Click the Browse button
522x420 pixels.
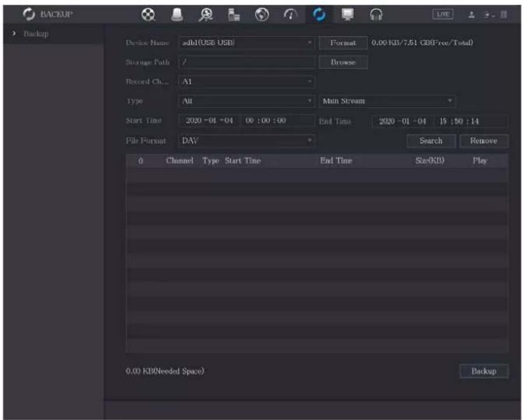(x=343, y=62)
